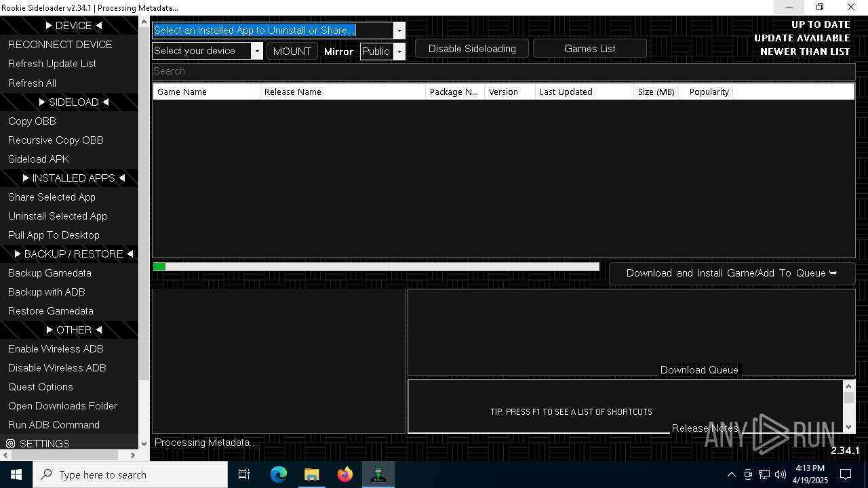The image size is (868, 488).
Task: Open Windows Start menu
Action: click(x=16, y=474)
